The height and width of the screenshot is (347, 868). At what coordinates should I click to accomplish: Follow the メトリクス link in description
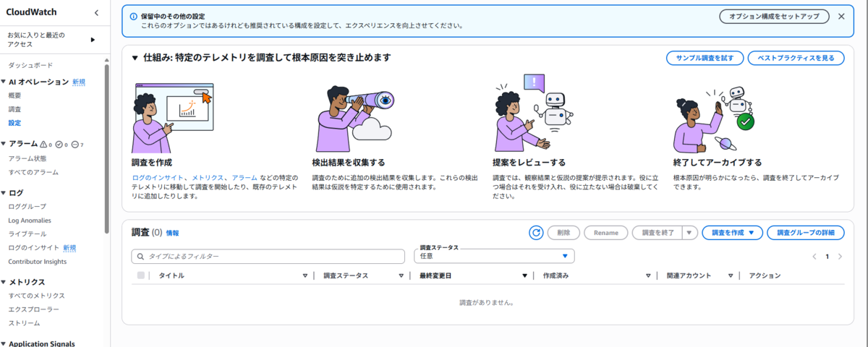208,177
